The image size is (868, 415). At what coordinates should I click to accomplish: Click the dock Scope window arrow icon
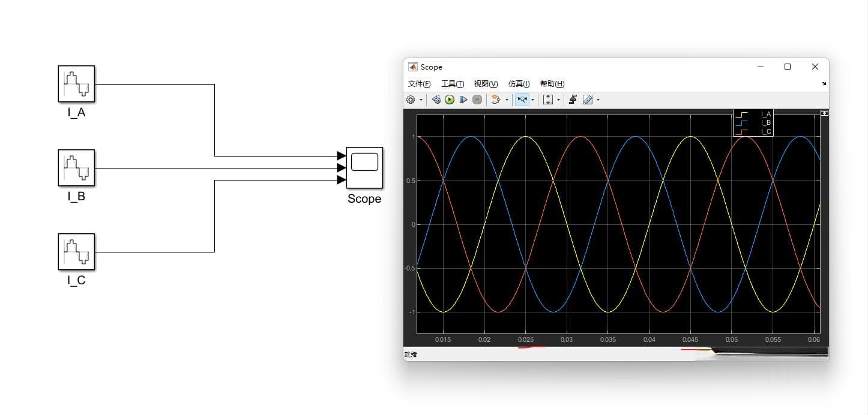824,84
